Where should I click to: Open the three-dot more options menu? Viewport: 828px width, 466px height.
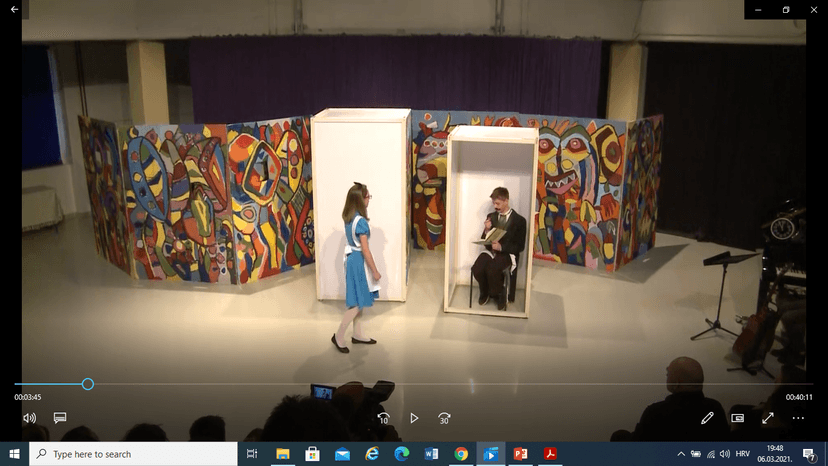[798, 418]
